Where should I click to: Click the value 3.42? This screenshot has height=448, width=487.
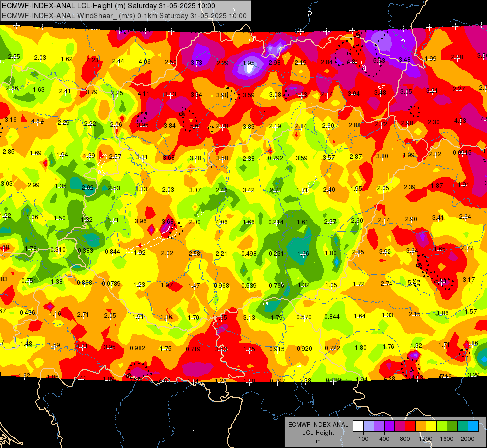tap(248, 190)
